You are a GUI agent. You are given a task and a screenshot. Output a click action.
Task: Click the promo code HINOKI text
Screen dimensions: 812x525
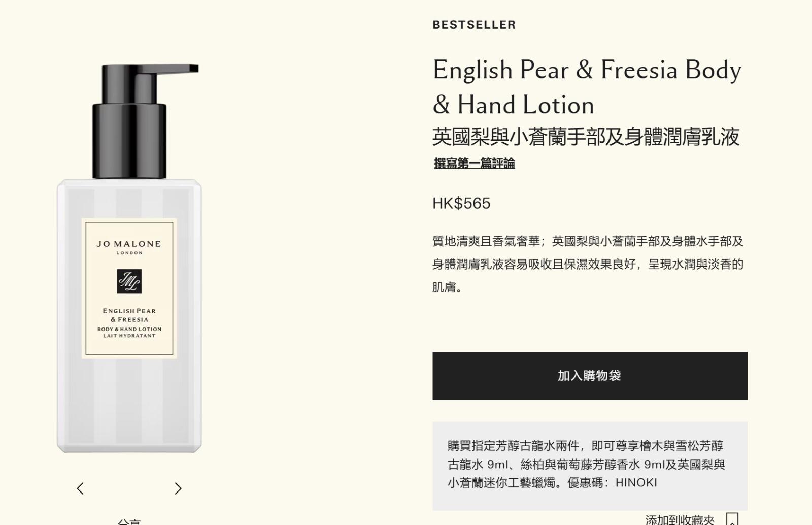(x=636, y=482)
